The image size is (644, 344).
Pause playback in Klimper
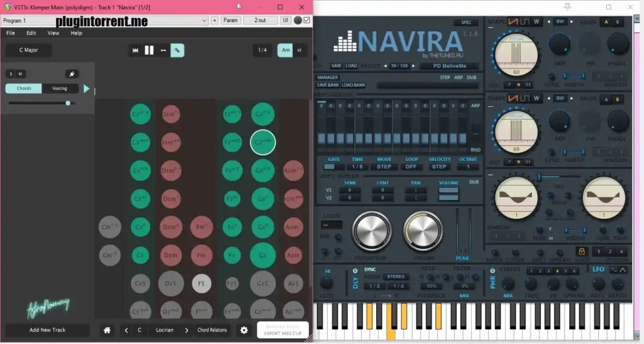149,50
